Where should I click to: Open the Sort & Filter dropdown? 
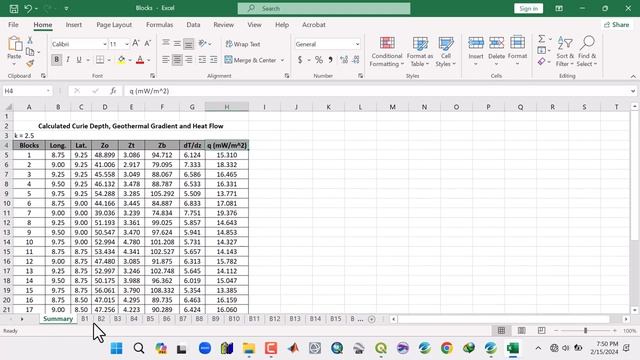tap(565, 51)
